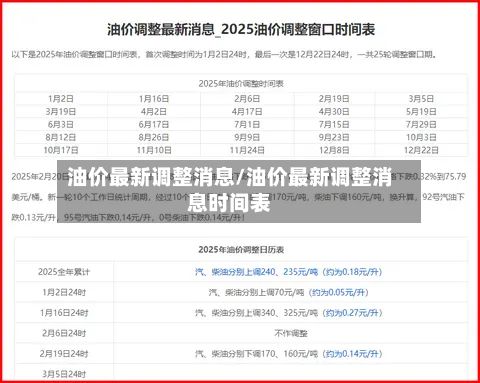Screen dimensions: 480x383
Task: Select the 1月16日24时 row label
Action: click(x=64, y=313)
